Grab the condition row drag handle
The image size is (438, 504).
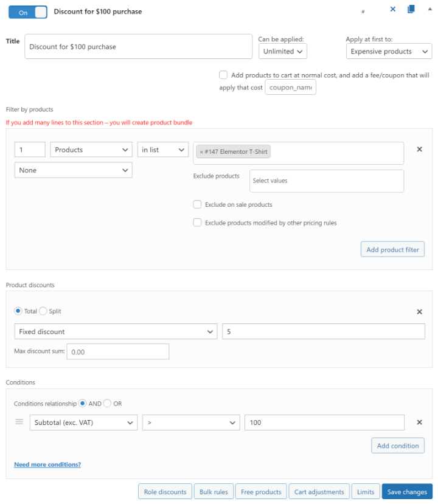(19, 422)
